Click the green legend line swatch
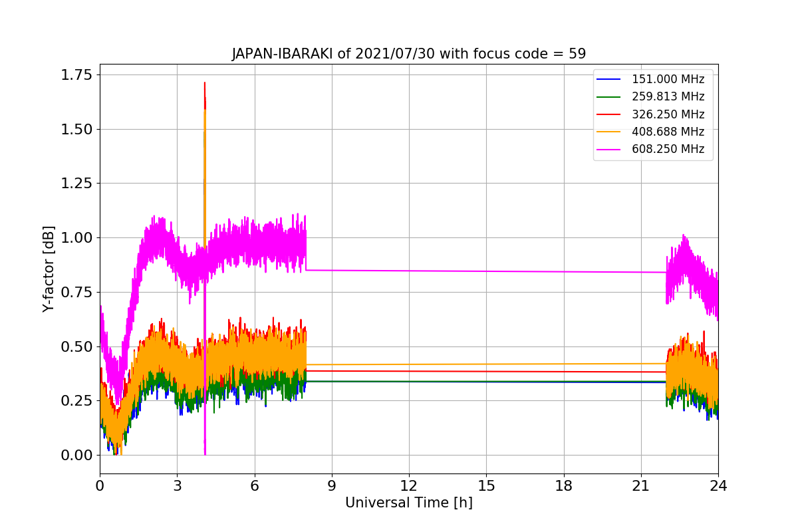 coord(610,97)
